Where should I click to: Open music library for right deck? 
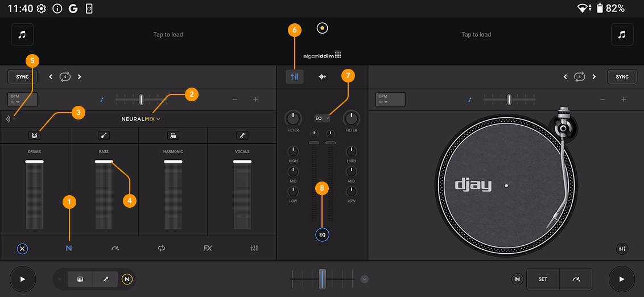(622, 35)
